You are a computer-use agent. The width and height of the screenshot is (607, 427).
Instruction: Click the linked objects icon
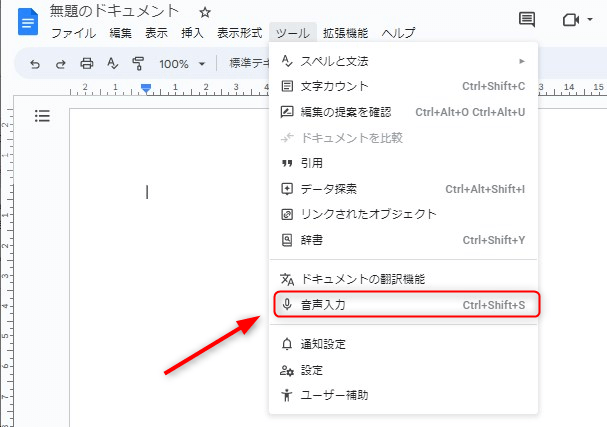tap(287, 214)
